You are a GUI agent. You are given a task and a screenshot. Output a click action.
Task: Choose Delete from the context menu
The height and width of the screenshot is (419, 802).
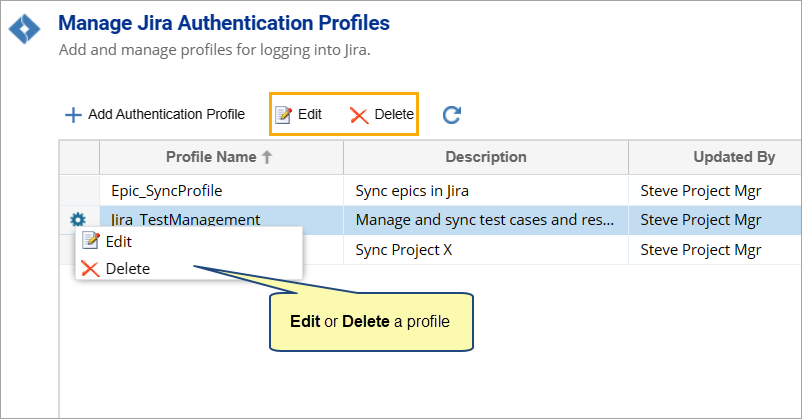189,268
